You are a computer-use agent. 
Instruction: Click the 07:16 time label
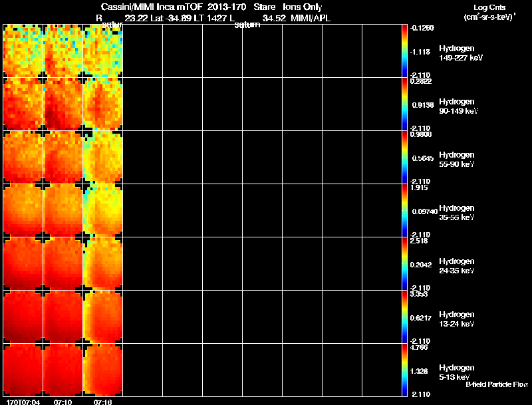point(102,402)
